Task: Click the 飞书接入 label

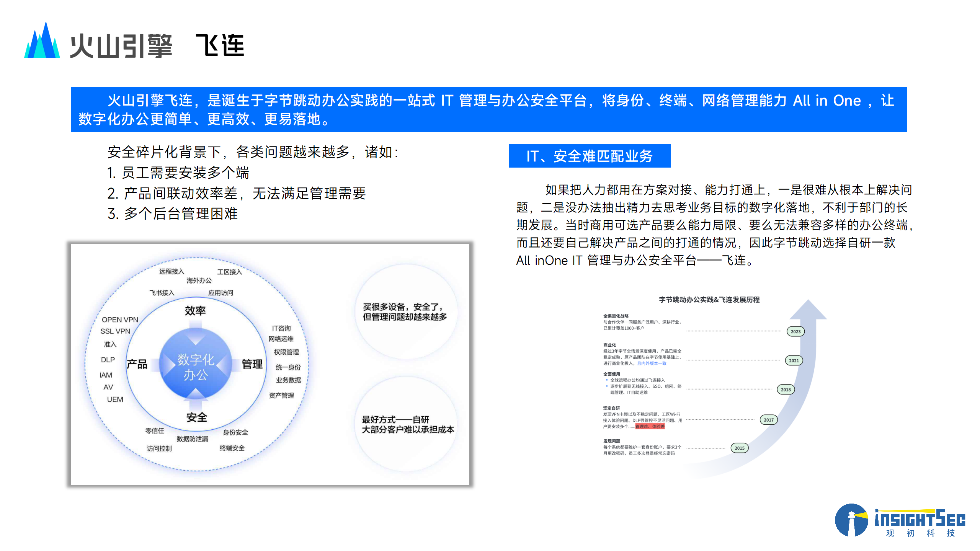Action: 162,293
